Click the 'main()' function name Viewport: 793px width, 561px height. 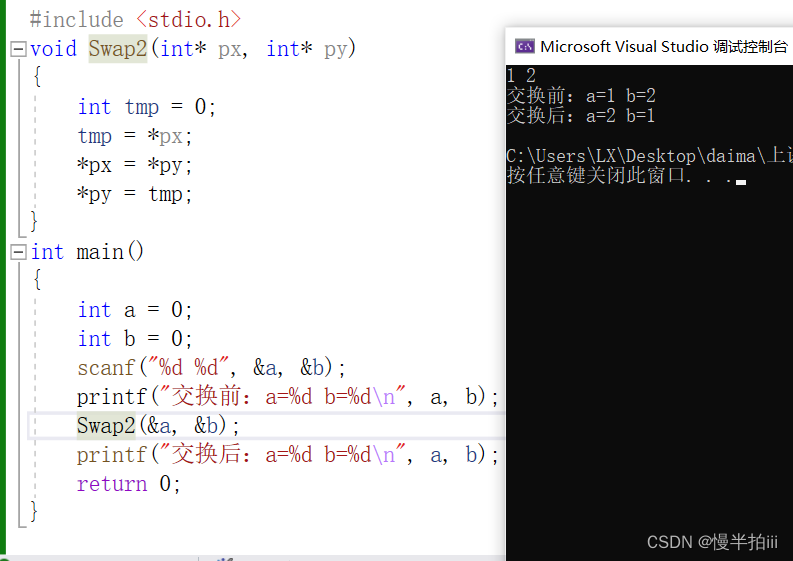(110, 252)
